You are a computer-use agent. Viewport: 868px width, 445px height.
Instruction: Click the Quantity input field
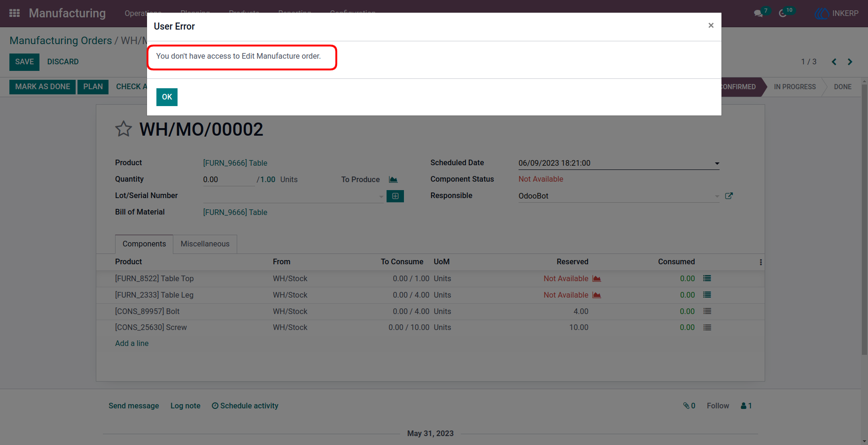tap(228, 179)
